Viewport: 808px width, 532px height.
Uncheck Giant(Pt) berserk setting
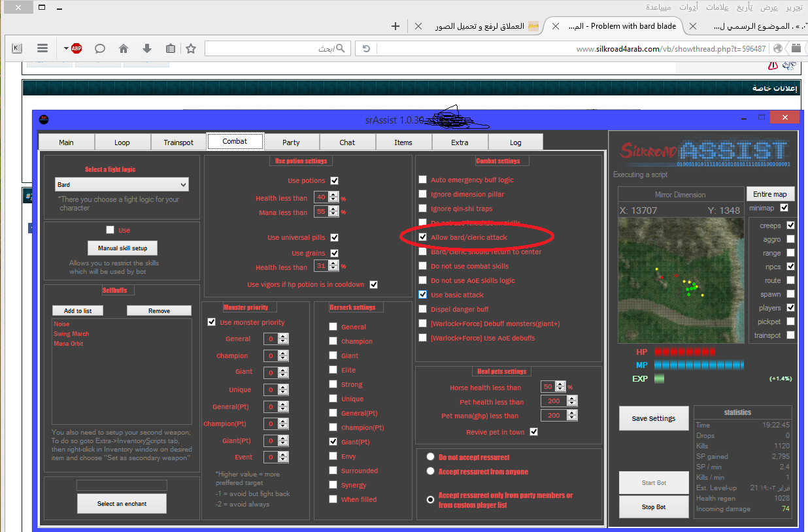pyautogui.click(x=333, y=442)
